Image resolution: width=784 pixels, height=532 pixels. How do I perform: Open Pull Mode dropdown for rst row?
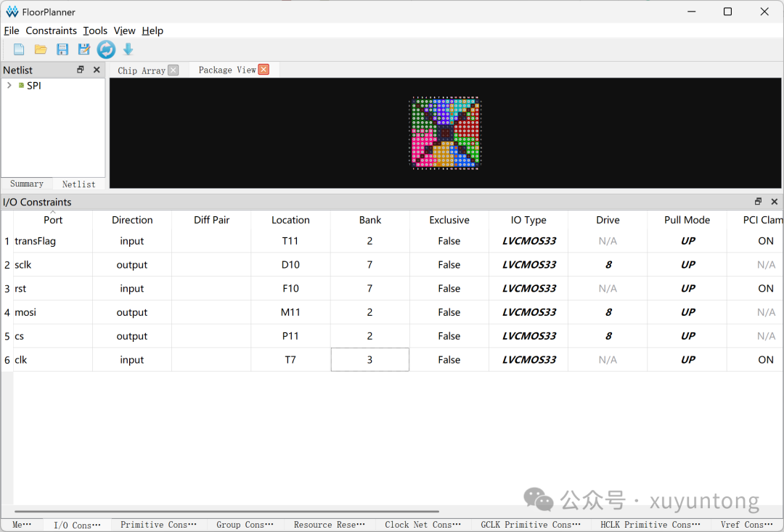pyautogui.click(x=687, y=289)
